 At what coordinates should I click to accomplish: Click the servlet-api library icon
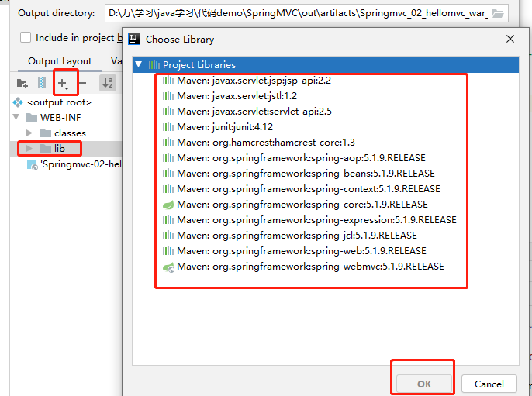click(168, 112)
